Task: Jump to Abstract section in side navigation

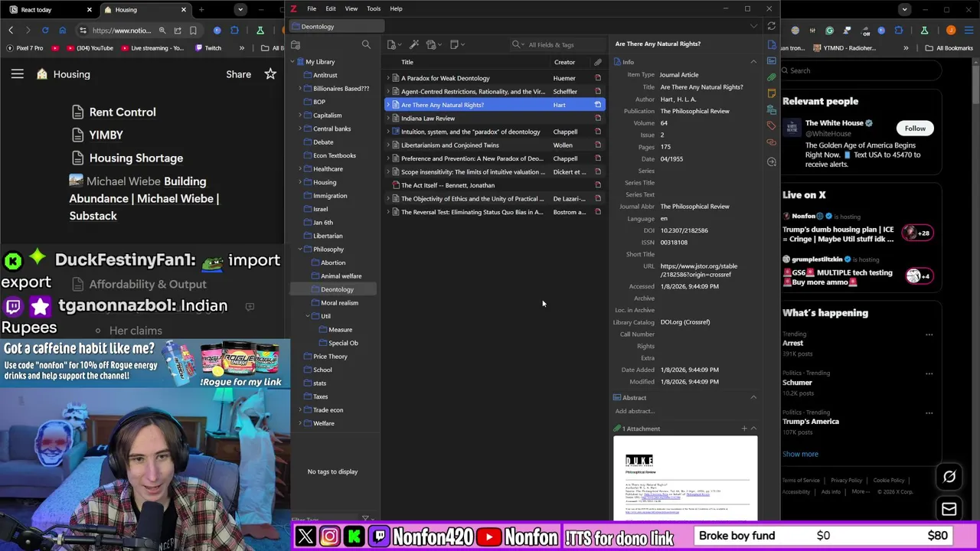Action: (x=771, y=60)
